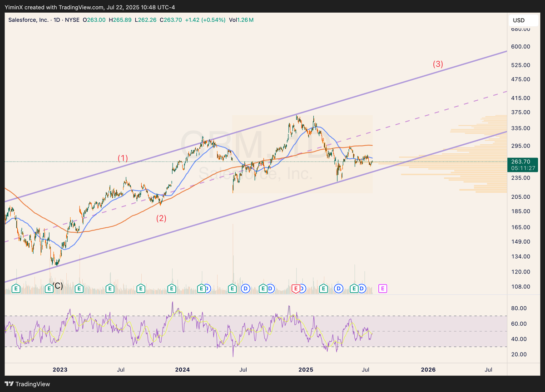Click the 05:11:27 bar countdown timer
The height and width of the screenshot is (392, 545).
click(523, 168)
